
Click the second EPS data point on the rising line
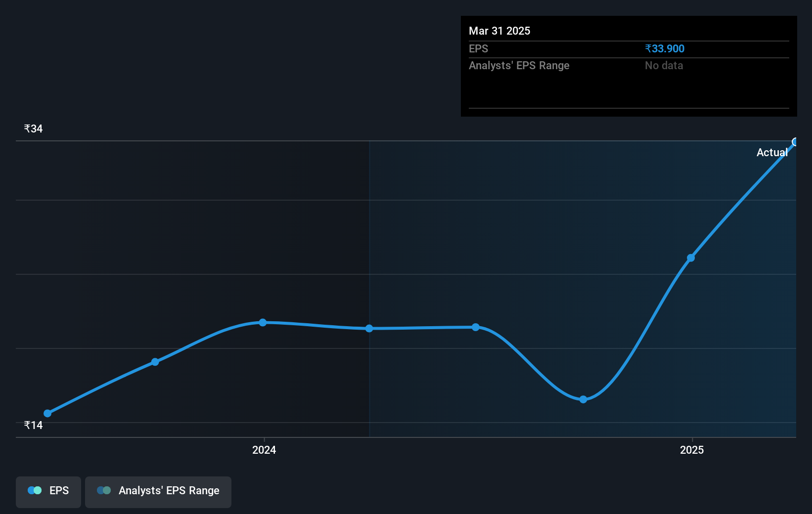point(155,362)
